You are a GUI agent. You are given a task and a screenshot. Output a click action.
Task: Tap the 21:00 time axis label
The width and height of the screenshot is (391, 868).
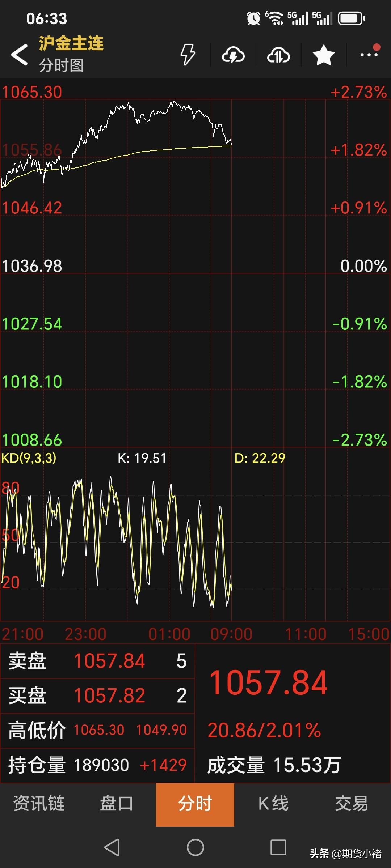pos(22,634)
